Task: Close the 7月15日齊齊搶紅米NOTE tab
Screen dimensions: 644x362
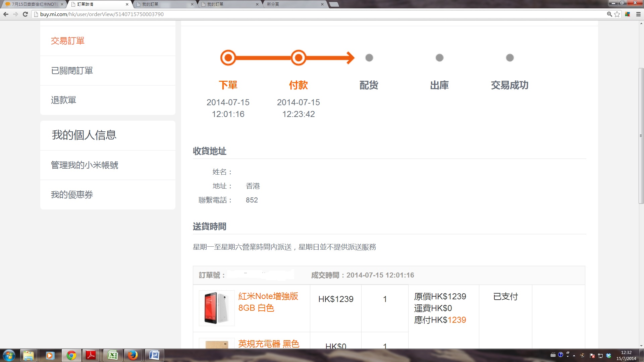Action: click(x=62, y=4)
